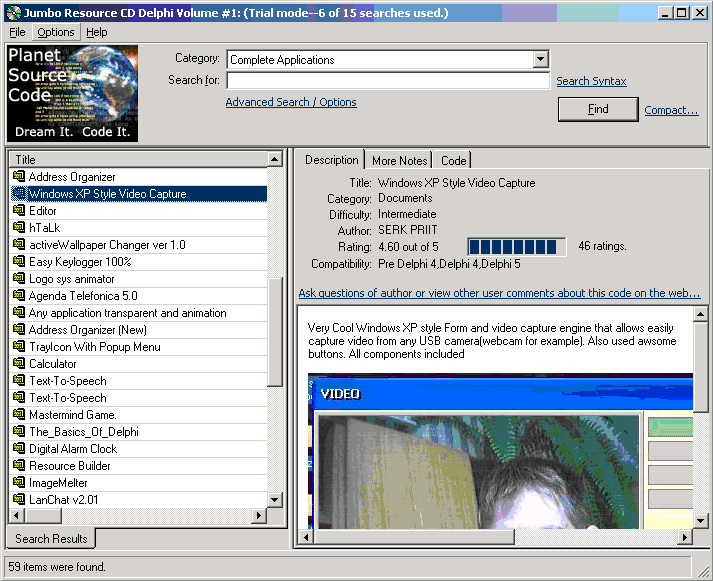Click the results list scroll right arrow
Viewport: 713px width, 581px height.
pos(259,516)
